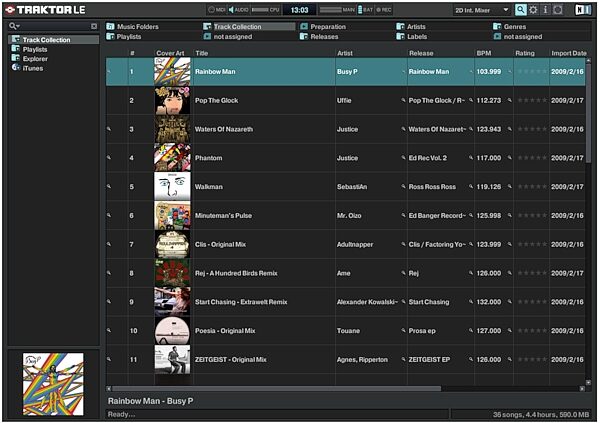This screenshot has height=423, width=600.
Task: Click the info 'i' icon
Action: coord(545,10)
